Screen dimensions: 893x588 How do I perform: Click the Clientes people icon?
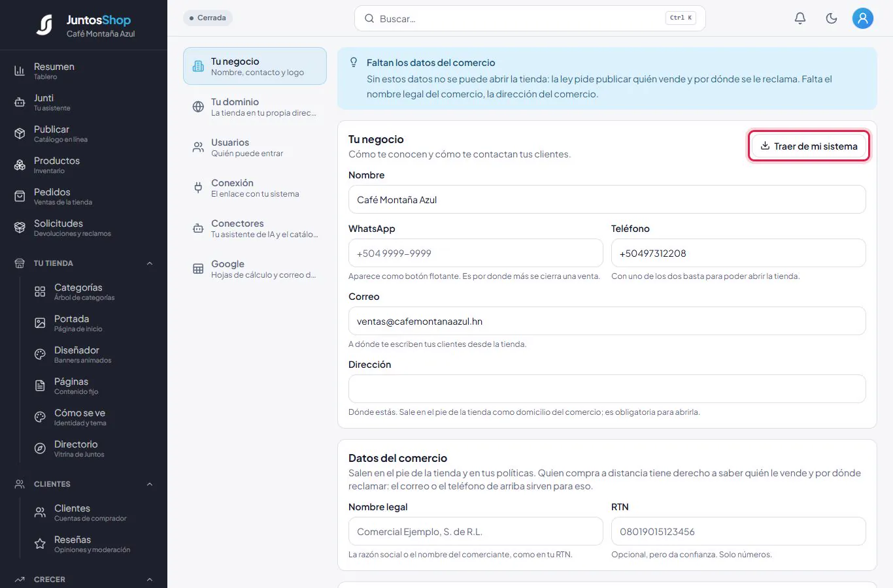click(40, 512)
